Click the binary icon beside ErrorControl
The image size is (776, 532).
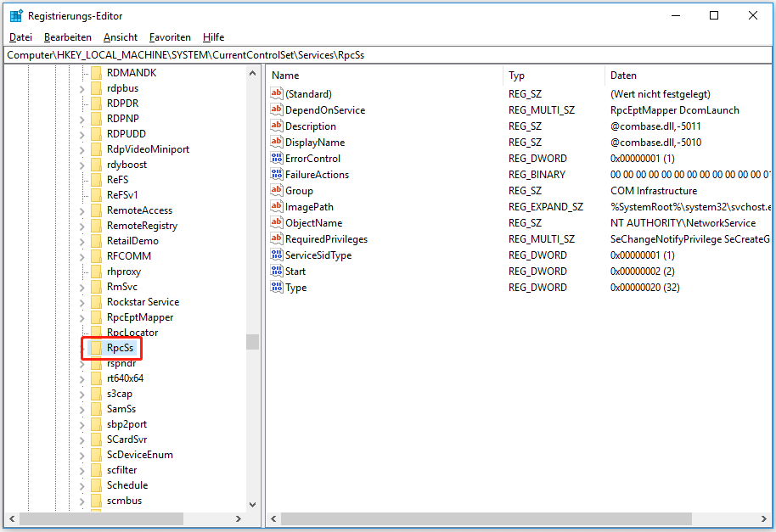276,159
